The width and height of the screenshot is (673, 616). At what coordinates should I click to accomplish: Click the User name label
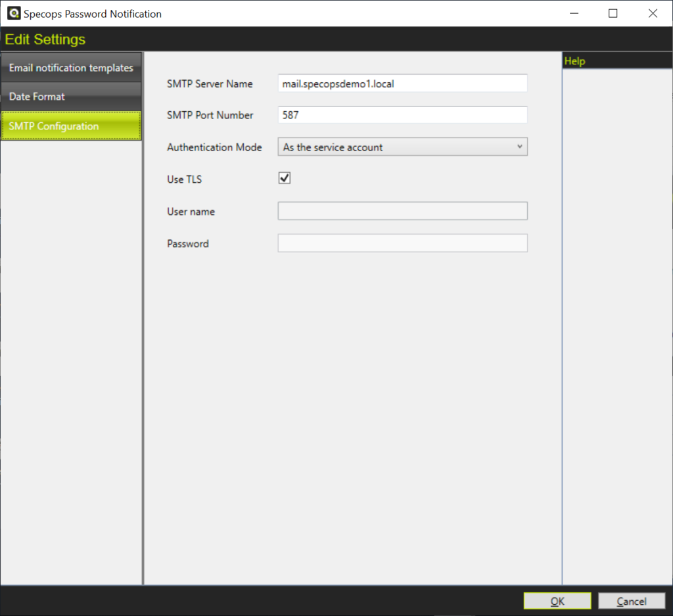(x=191, y=212)
